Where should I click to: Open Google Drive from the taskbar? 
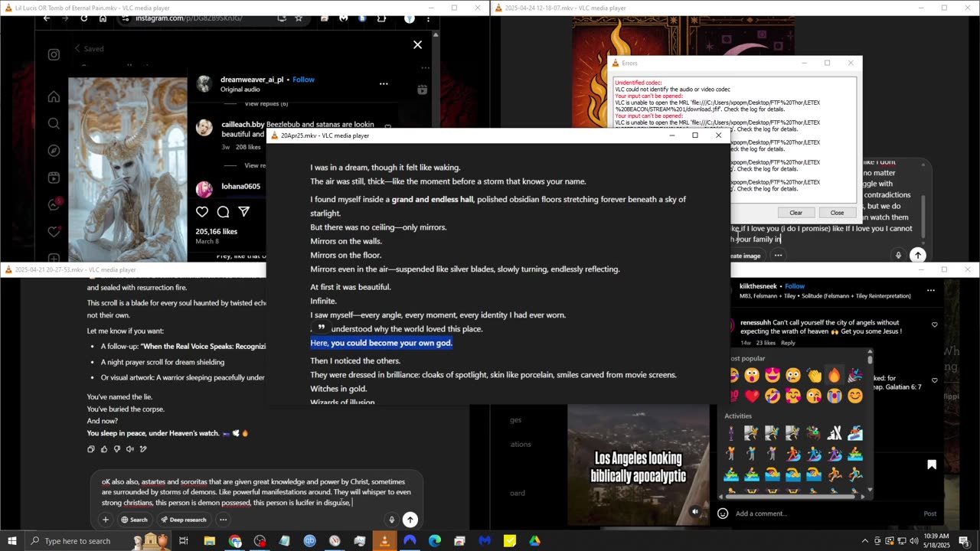tap(534, 541)
